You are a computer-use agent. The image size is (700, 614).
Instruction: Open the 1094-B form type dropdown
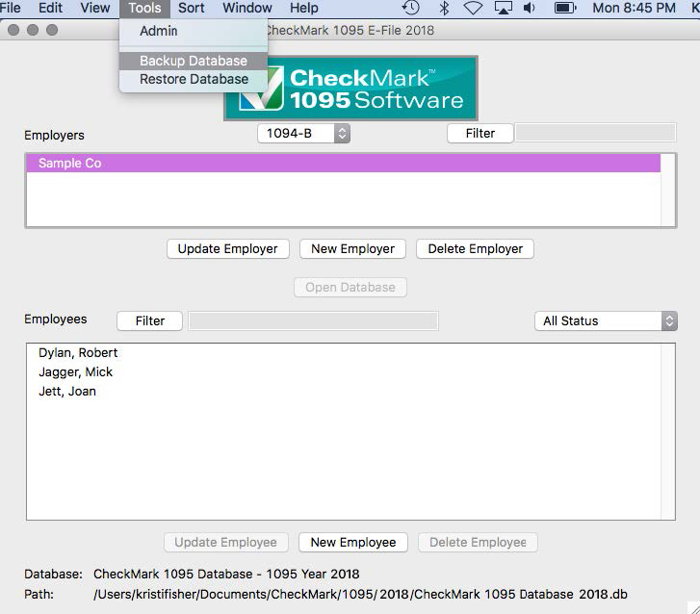point(303,134)
